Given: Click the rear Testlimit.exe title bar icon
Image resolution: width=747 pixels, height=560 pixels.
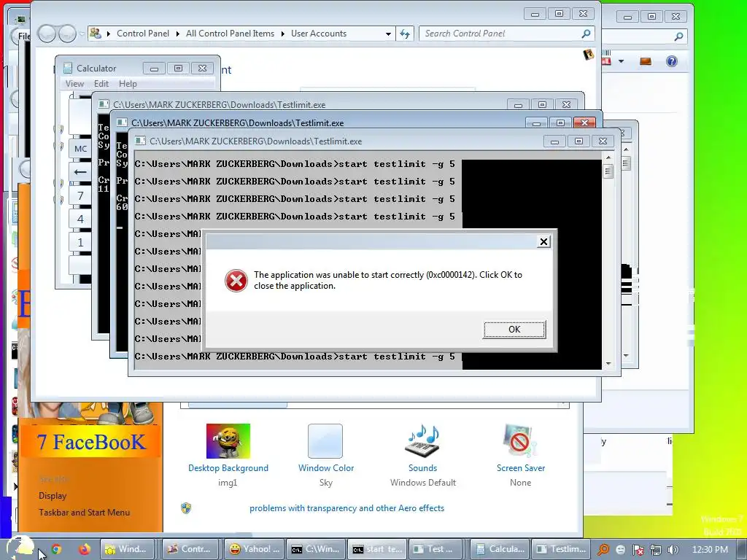Looking at the screenshot, I should (104, 105).
